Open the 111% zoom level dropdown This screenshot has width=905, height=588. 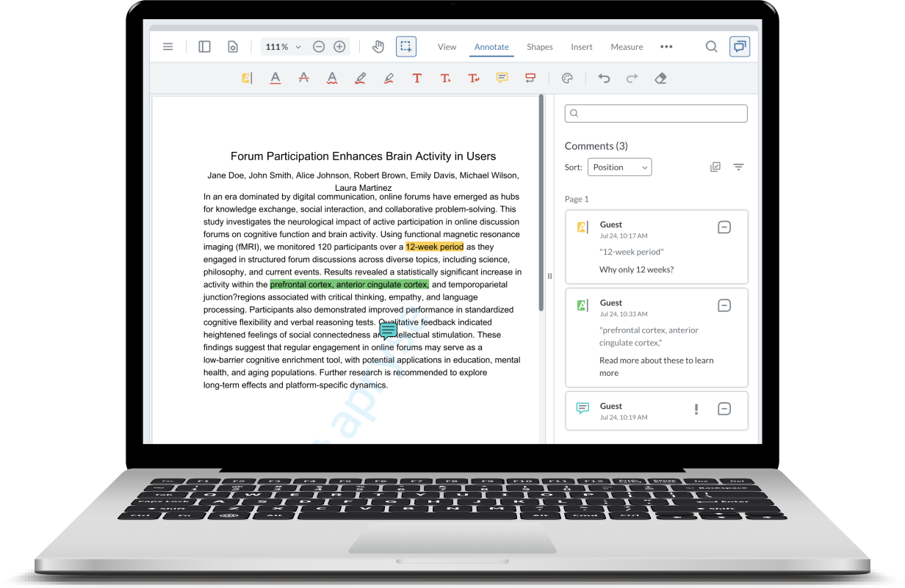[284, 46]
